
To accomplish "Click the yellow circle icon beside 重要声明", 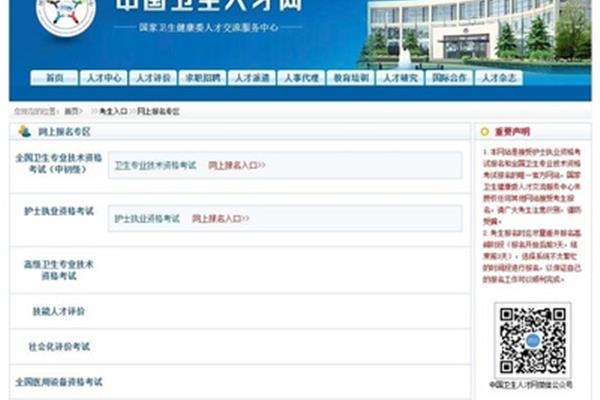I will [x=484, y=132].
